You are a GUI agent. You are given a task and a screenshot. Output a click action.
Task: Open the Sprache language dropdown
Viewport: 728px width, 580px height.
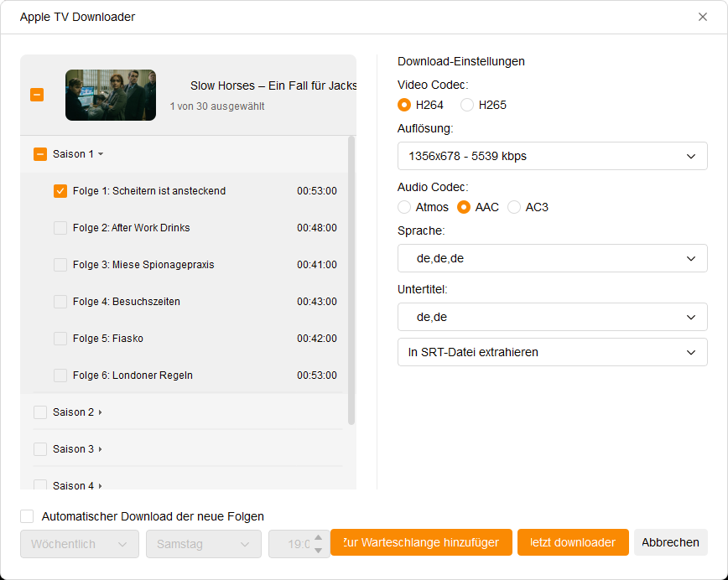(552, 258)
